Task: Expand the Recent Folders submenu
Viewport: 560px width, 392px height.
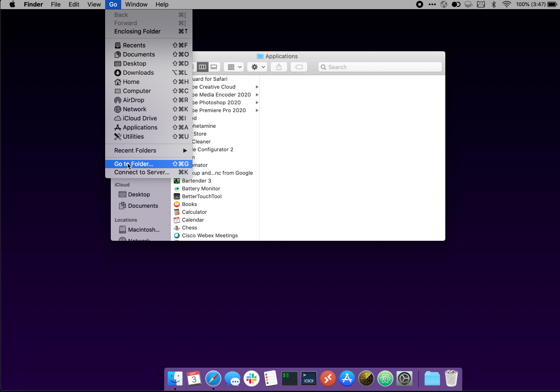Action: click(x=149, y=150)
